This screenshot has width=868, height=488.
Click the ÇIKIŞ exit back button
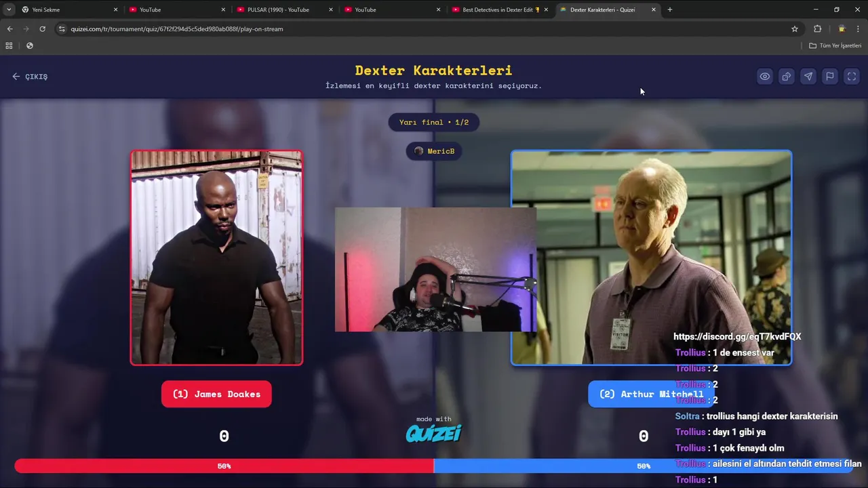coord(30,77)
